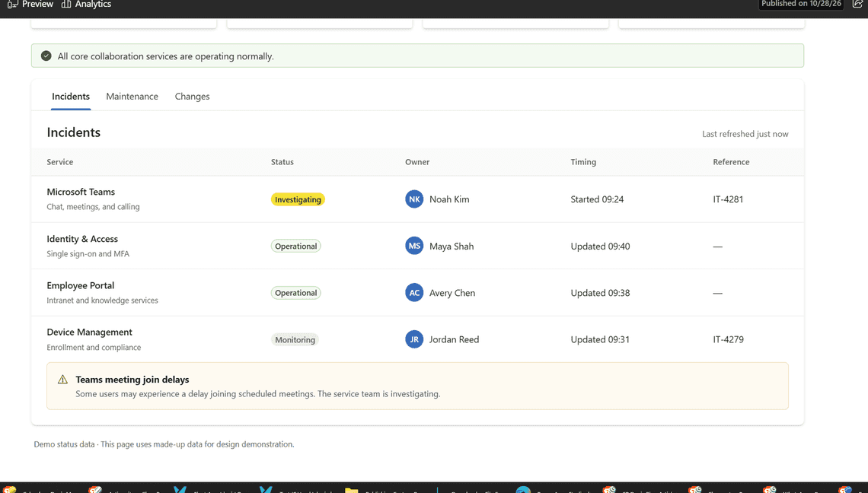Open the Changes tab
This screenshot has width=868, height=493.
click(x=192, y=97)
